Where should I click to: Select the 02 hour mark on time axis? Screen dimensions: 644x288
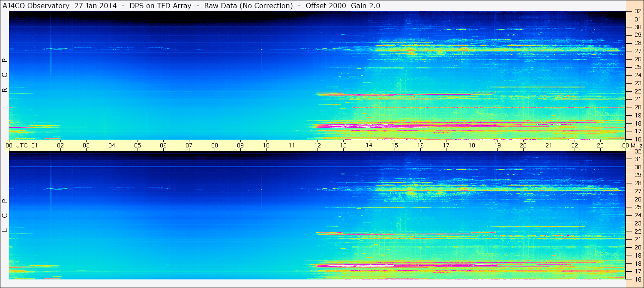(x=60, y=145)
